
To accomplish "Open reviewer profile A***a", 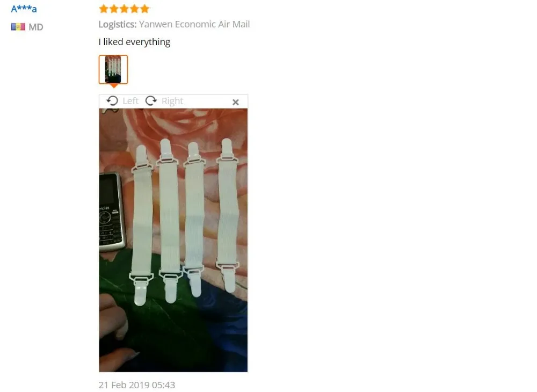I will coord(24,9).
